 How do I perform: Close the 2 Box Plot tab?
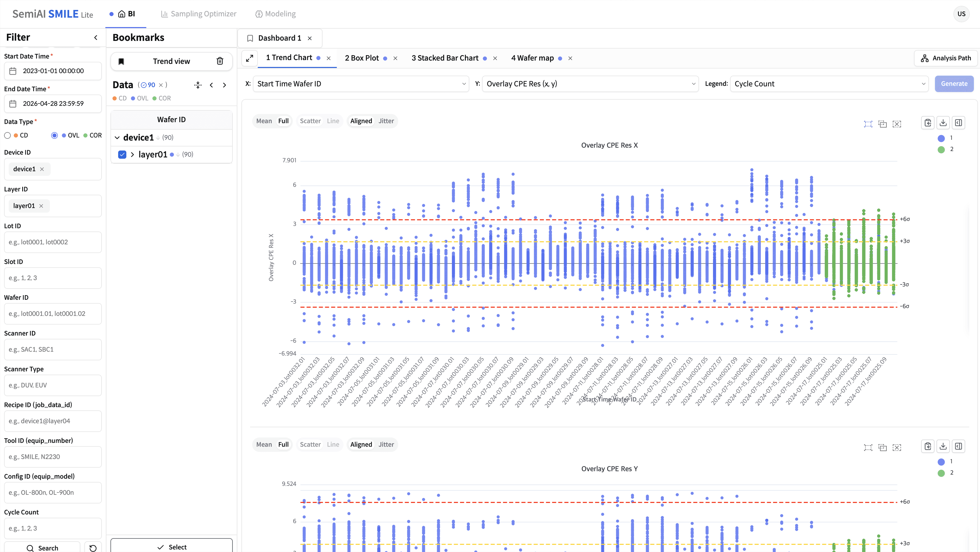tap(395, 58)
